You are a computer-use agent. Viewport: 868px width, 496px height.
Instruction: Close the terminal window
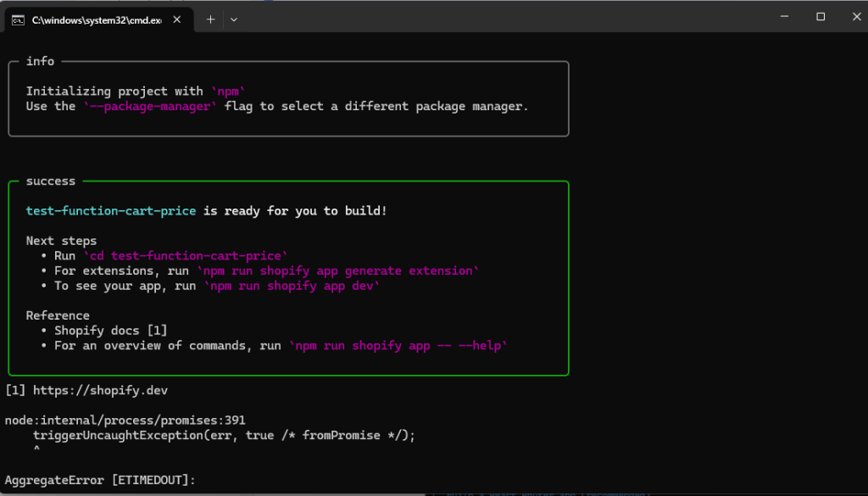[x=855, y=17]
